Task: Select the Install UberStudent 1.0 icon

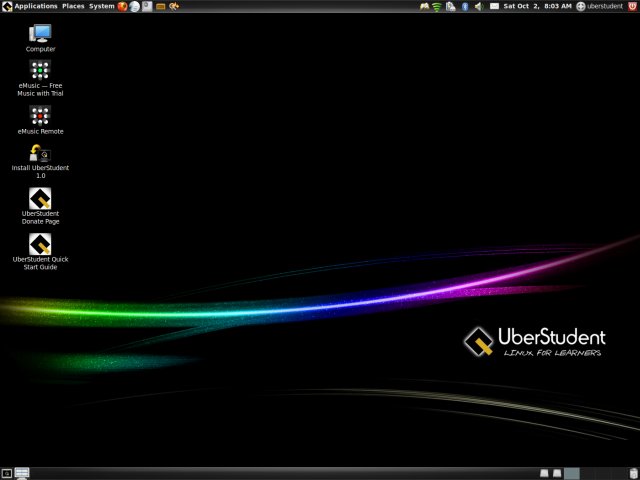Action: (x=40, y=161)
